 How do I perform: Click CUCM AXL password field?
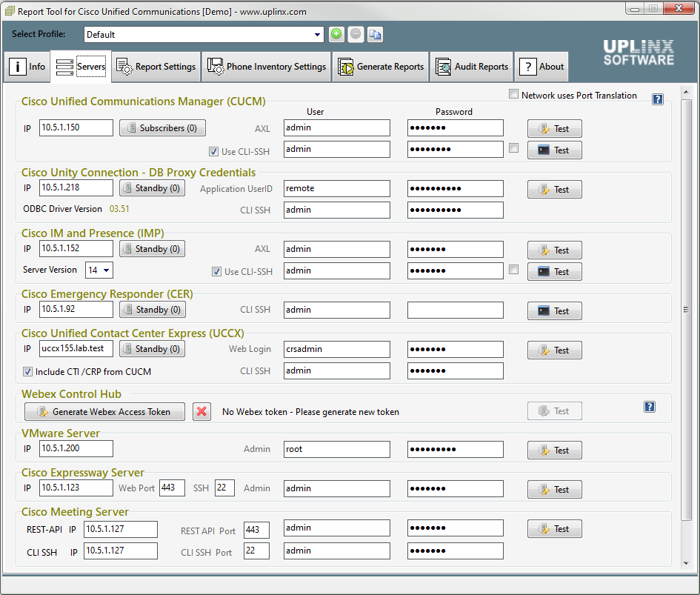click(x=456, y=127)
